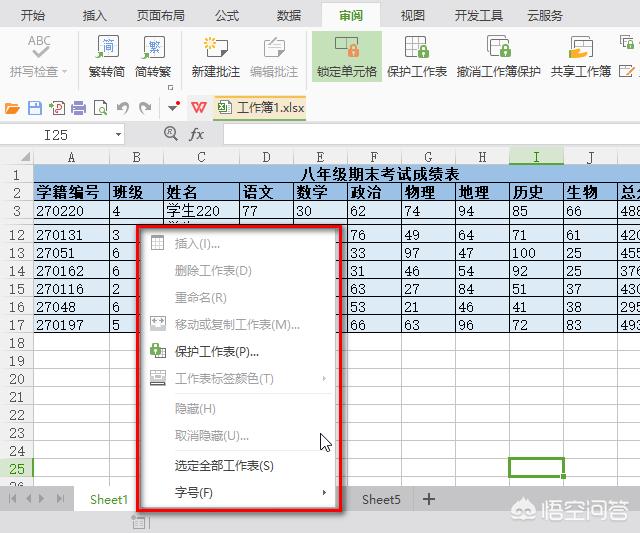Click cell with value 270197

[71, 325]
